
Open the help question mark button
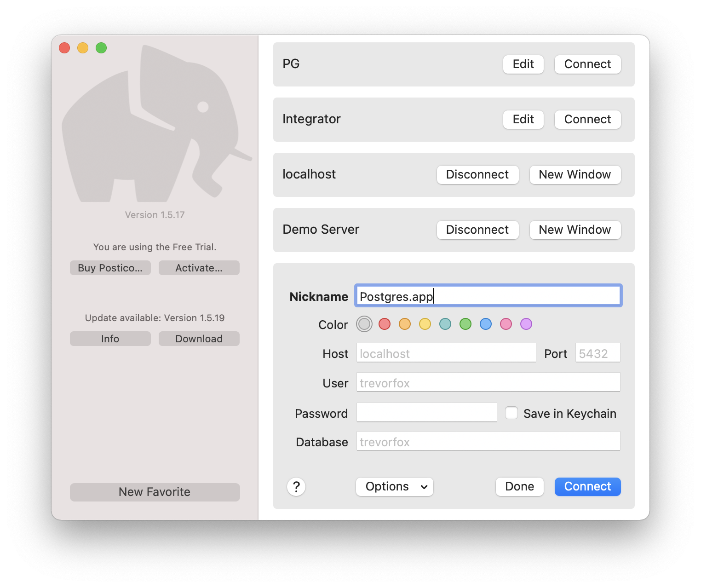pos(296,486)
